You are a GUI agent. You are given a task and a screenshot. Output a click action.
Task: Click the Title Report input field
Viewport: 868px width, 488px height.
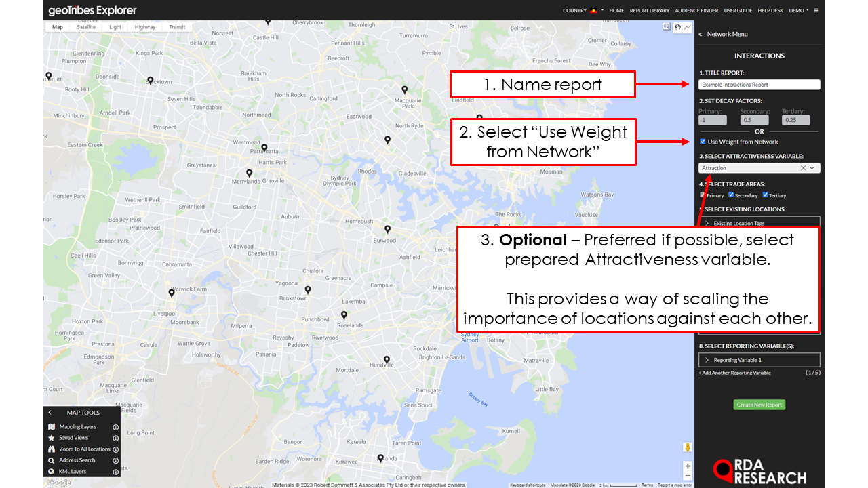tap(759, 85)
